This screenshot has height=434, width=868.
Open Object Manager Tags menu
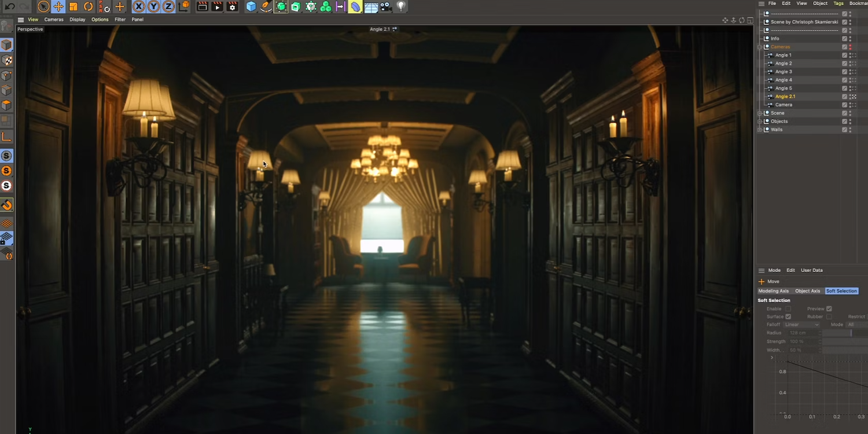(x=838, y=3)
